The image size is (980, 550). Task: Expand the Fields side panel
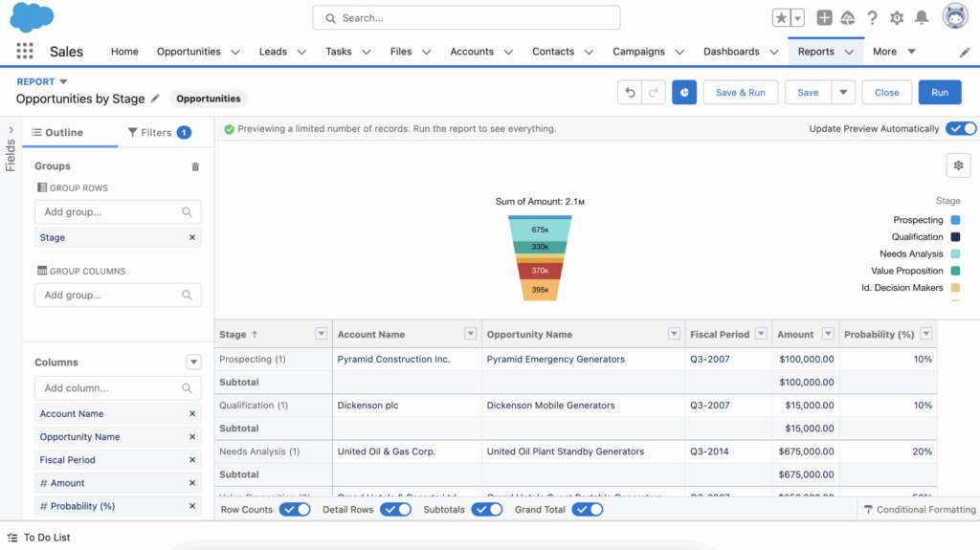click(x=11, y=130)
